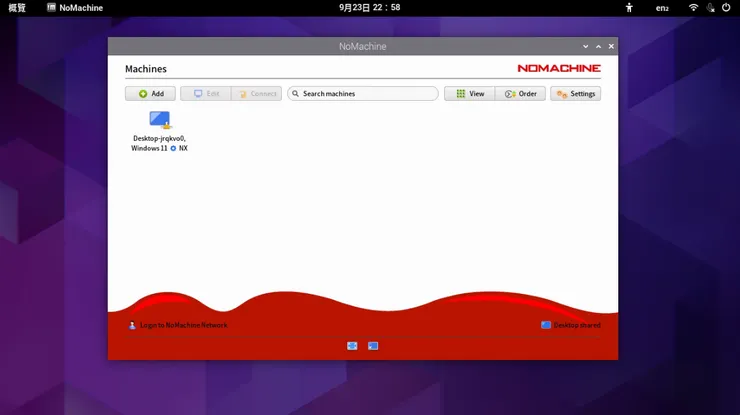Click the Connect button
This screenshot has height=415, width=740.
click(257, 93)
